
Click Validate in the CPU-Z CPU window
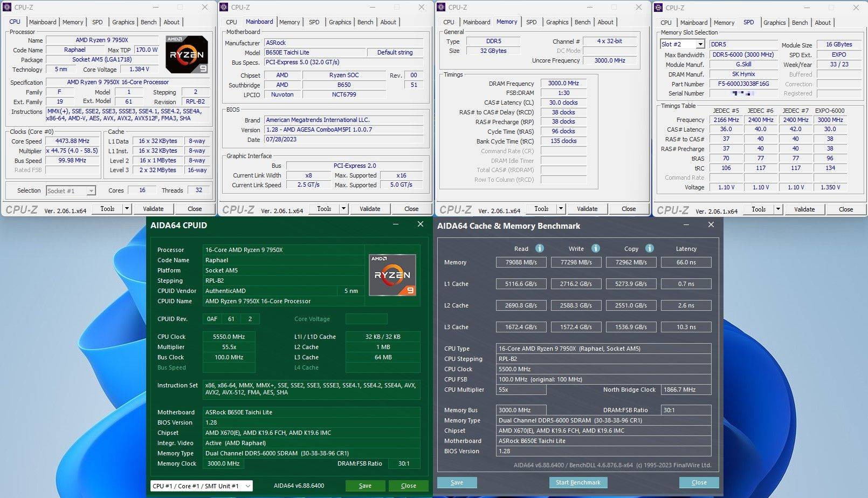154,209
